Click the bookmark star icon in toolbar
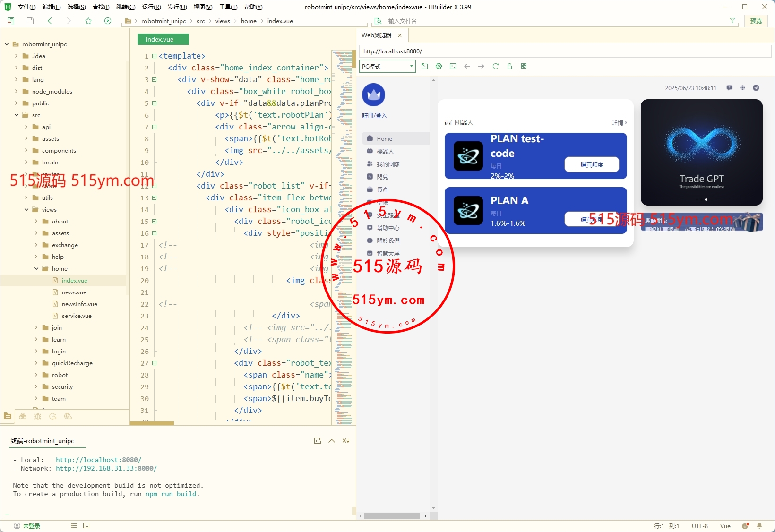The height and width of the screenshot is (532, 775). tap(88, 21)
